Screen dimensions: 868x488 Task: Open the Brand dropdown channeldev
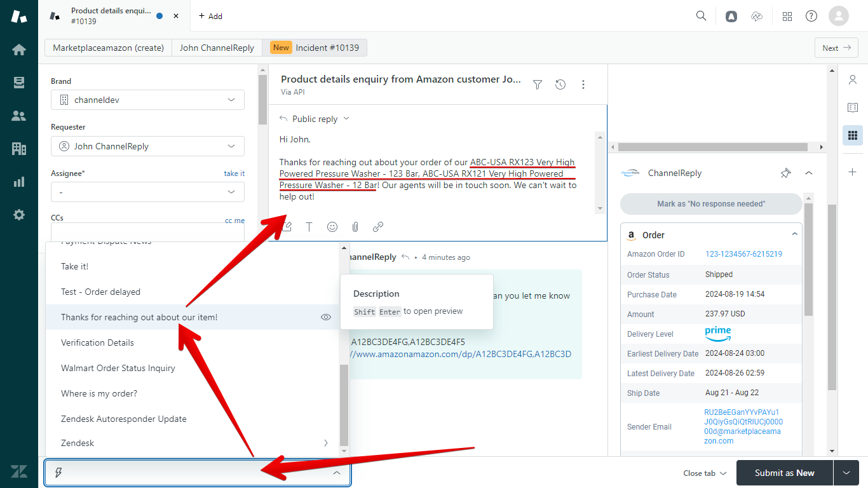(147, 100)
